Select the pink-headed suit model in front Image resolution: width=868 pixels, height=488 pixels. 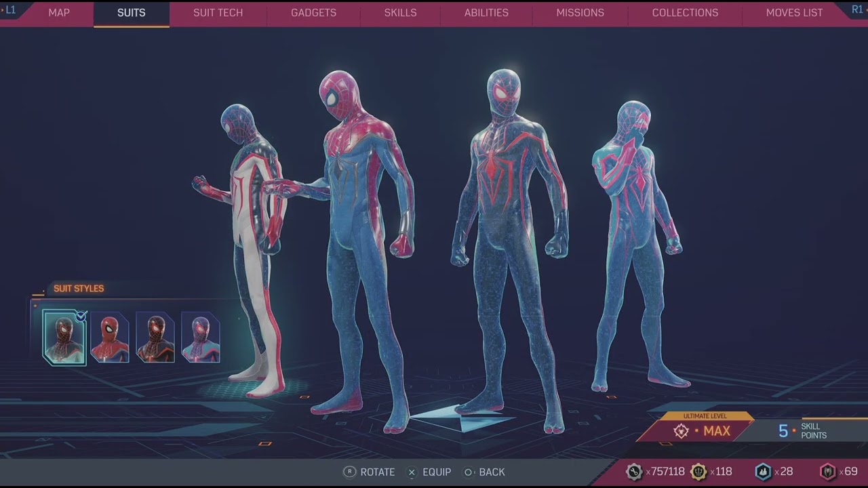coord(359,251)
